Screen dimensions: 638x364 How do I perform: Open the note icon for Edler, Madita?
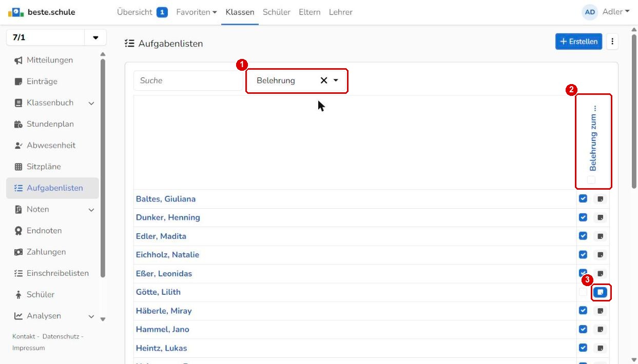600,236
